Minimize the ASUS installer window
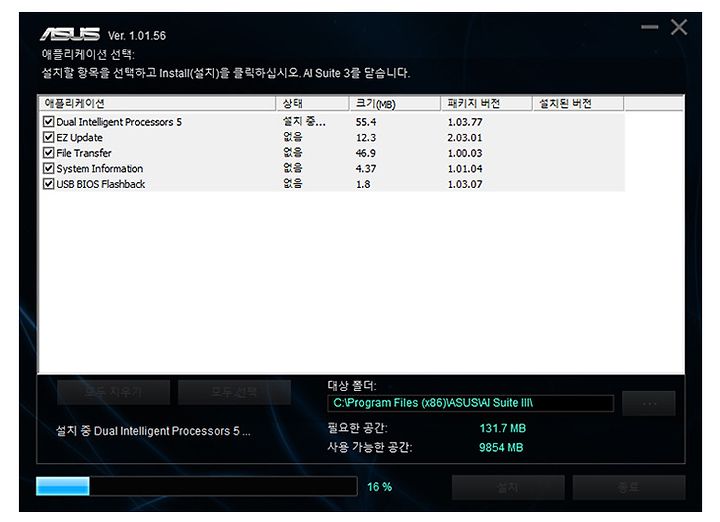 pyautogui.click(x=649, y=27)
